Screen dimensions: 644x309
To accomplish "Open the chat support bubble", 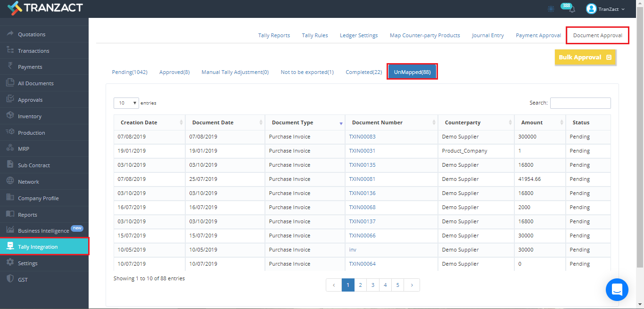I will point(617,290).
